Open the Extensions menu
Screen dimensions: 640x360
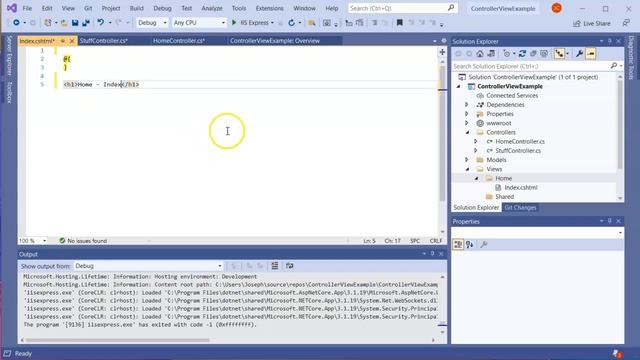(x=269, y=8)
